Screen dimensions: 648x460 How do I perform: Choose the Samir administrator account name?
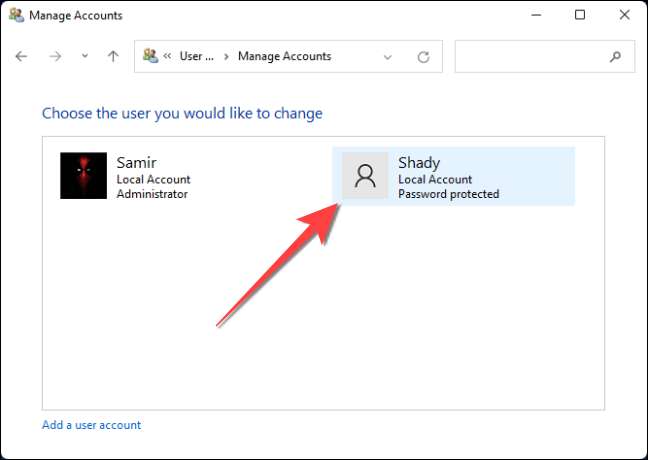click(137, 163)
